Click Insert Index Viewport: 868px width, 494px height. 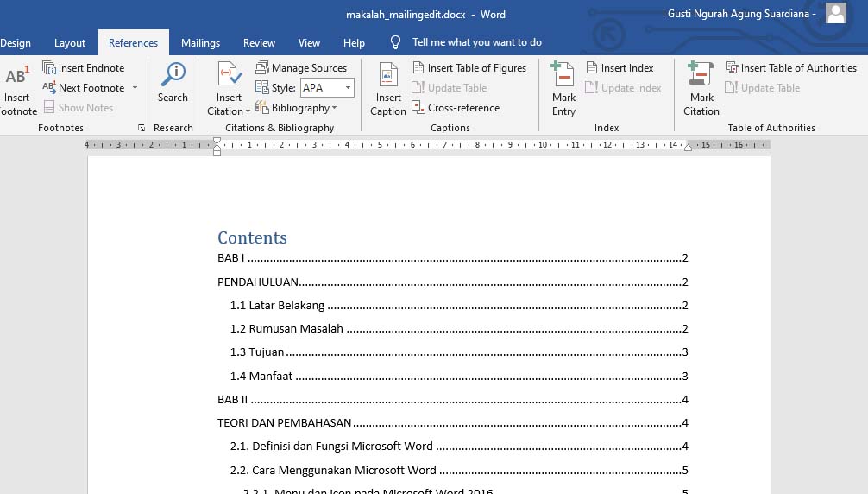pyautogui.click(x=620, y=68)
